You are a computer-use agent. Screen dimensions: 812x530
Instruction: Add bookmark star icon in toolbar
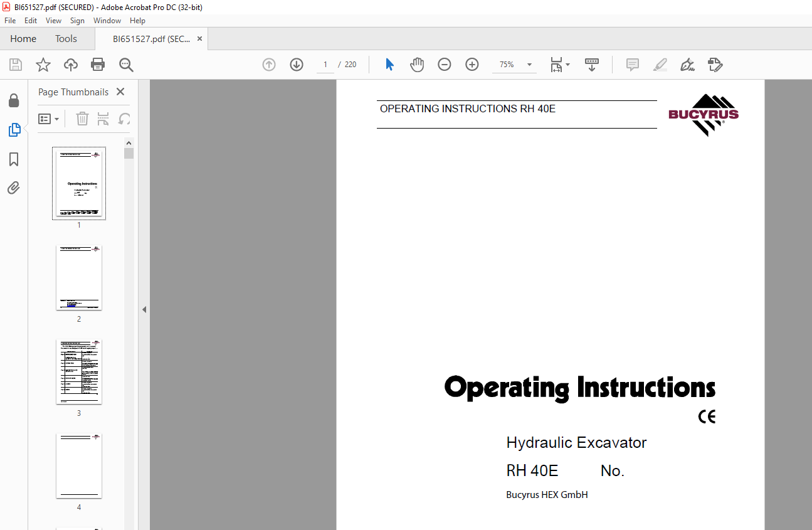tap(43, 65)
